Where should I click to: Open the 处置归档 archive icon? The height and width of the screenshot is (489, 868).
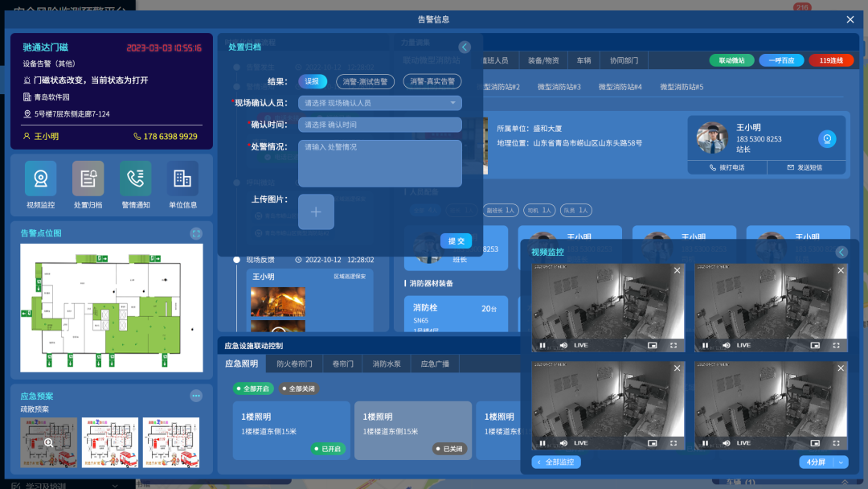coord(88,179)
